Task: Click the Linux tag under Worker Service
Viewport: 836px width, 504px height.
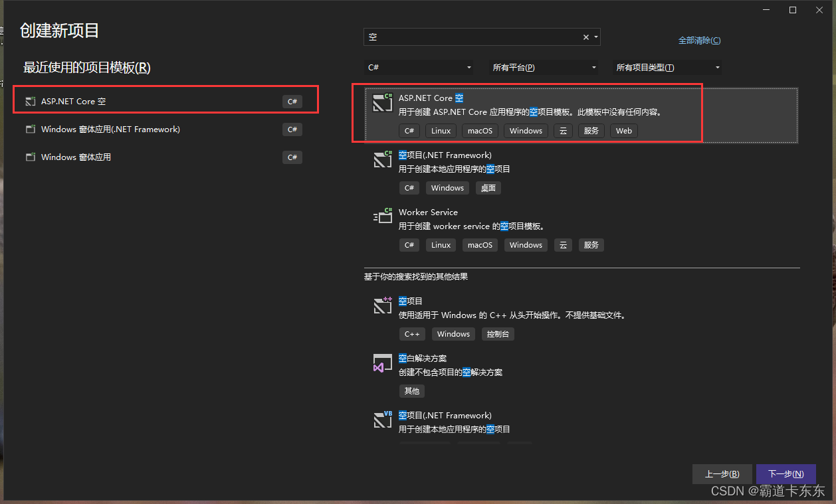Action: pos(441,245)
